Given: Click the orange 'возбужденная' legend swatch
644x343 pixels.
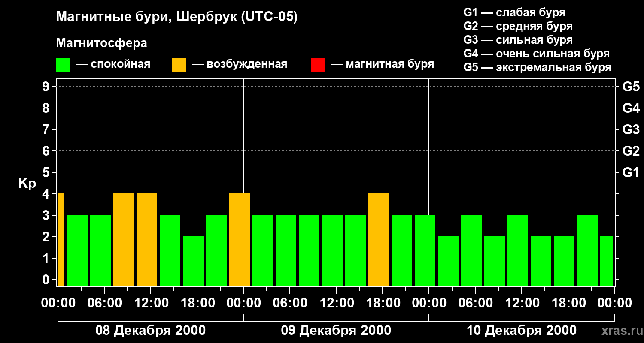Looking at the screenshot, I should [179, 65].
